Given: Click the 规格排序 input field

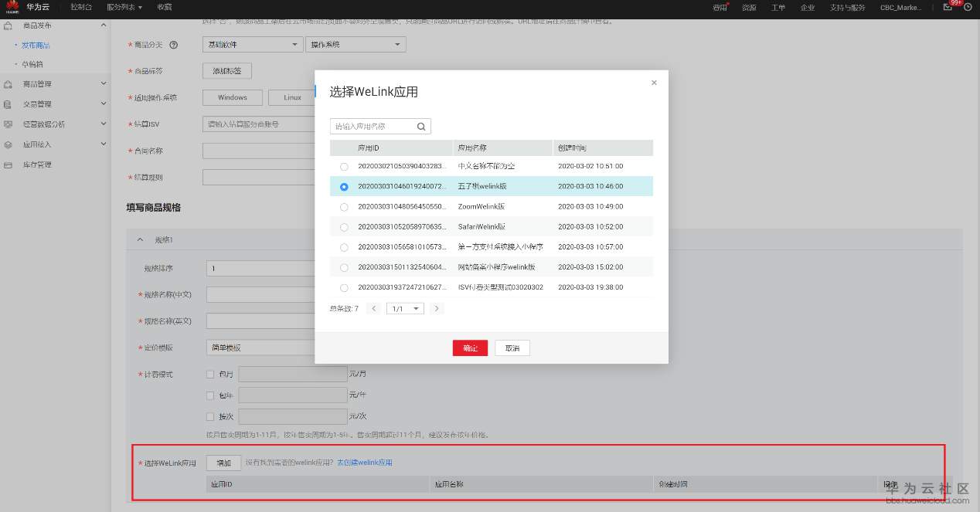Looking at the screenshot, I should pos(260,268).
